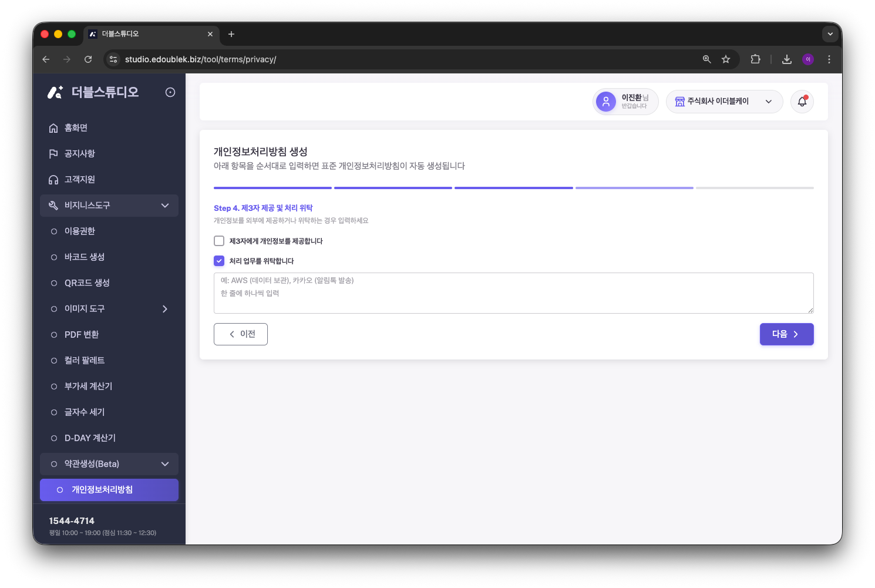The image size is (875, 588).
Task: Click the first progress step bar
Action: [272, 188]
